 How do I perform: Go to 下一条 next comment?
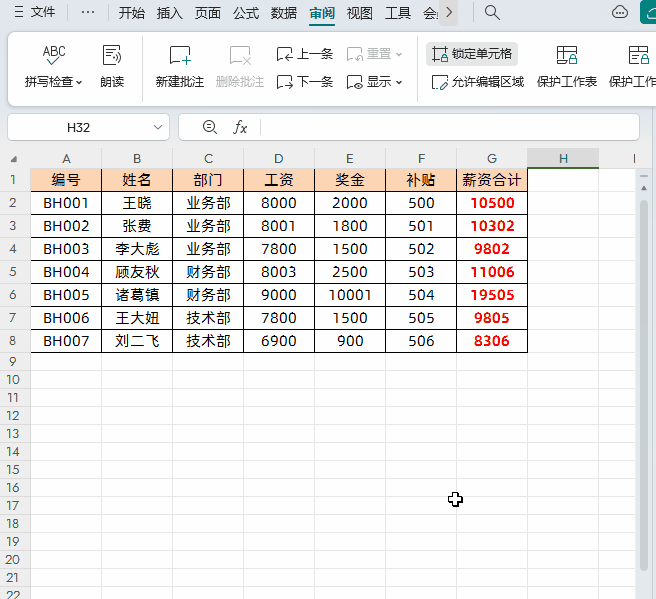[305, 82]
